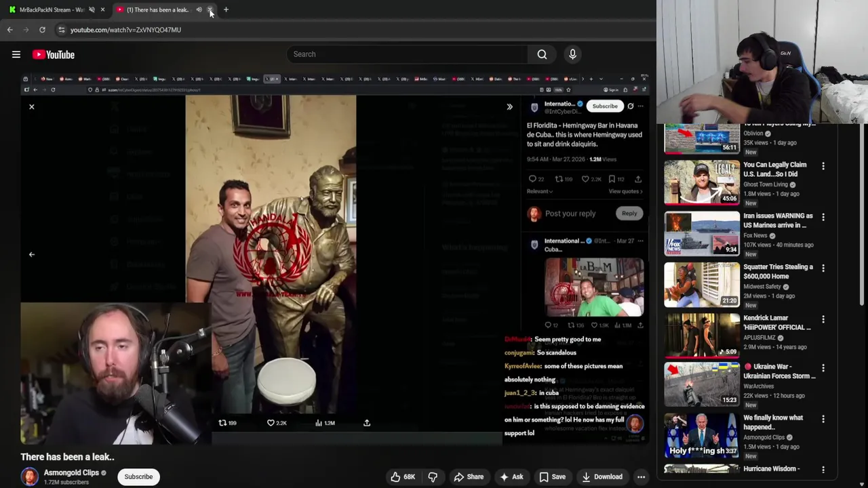Open 'We finally know what happened..' title
This screenshot has height=488, width=868.
point(773,422)
